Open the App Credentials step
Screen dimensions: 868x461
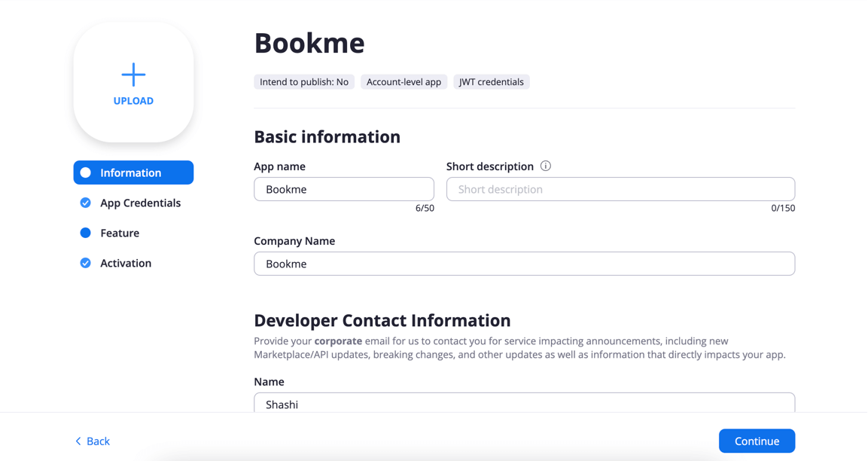pos(140,203)
